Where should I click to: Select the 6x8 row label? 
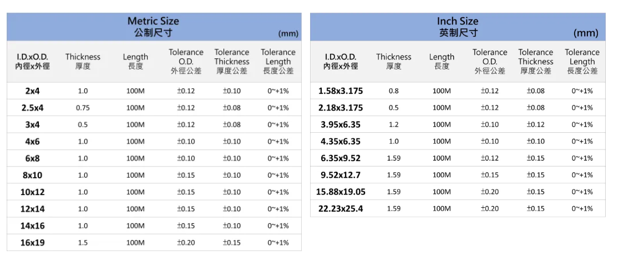[33, 158]
